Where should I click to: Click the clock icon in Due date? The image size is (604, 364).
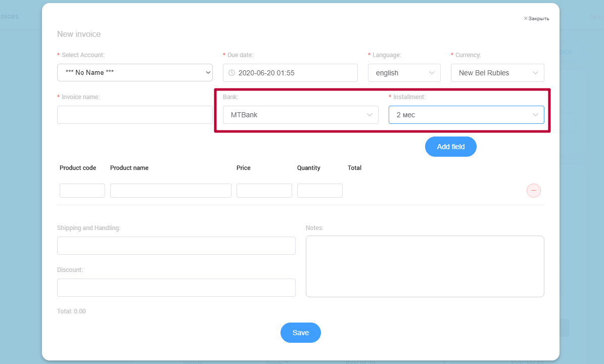pos(232,73)
